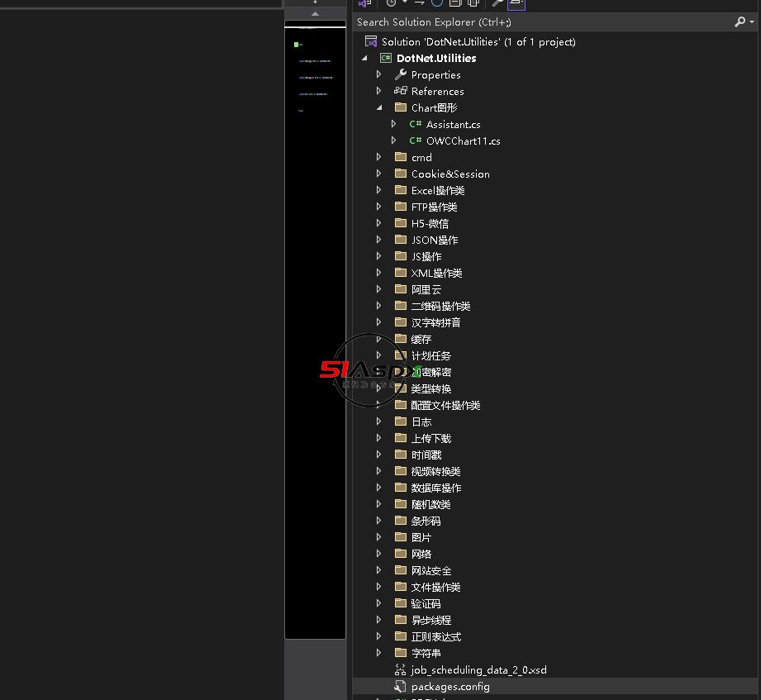Click the Properties wrench icon in tree
The image size is (761, 700).
[401, 74]
